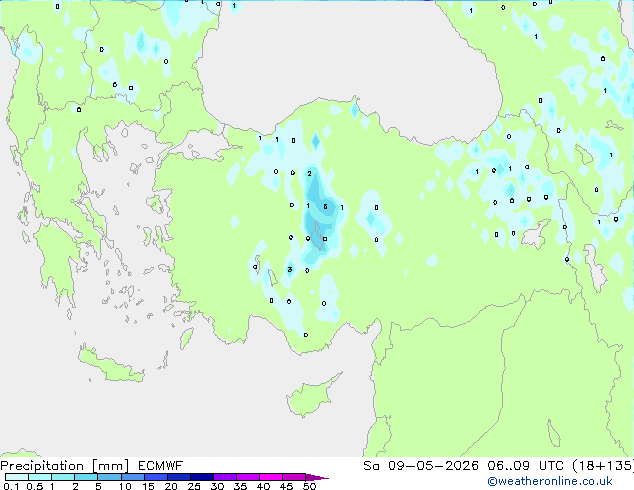Click the '15' legend scale label

(148, 486)
